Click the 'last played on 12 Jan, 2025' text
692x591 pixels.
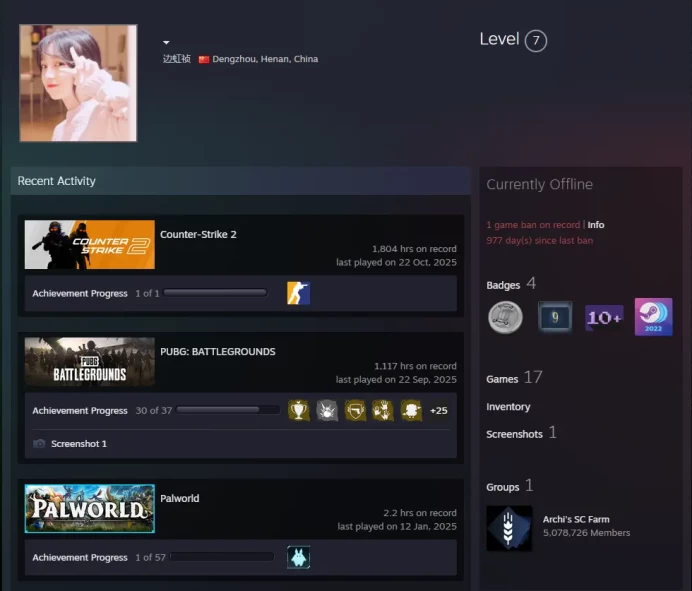coord(397,526)
